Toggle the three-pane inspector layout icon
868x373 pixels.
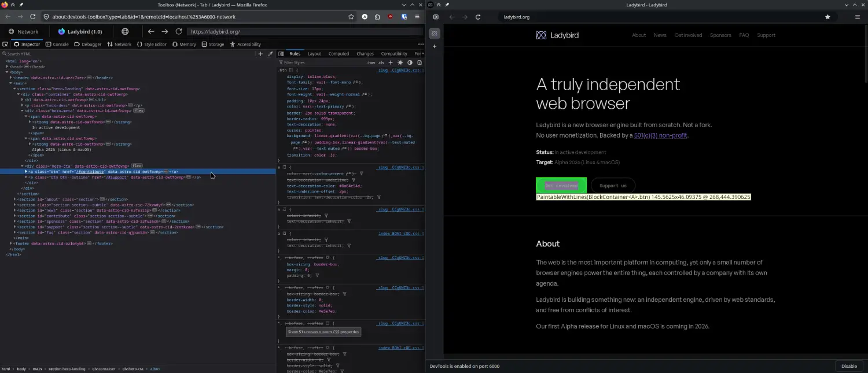pyautogui.click(x=281, y=54)
